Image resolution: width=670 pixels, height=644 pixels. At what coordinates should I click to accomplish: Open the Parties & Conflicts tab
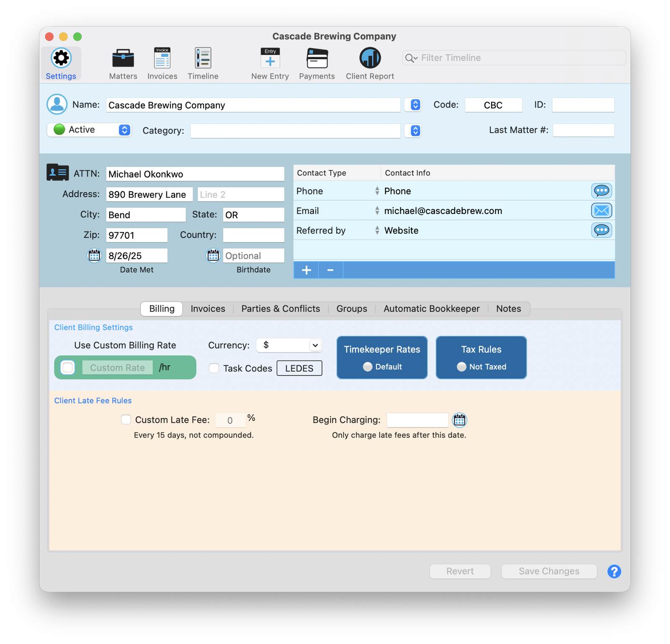pos(281,309)
